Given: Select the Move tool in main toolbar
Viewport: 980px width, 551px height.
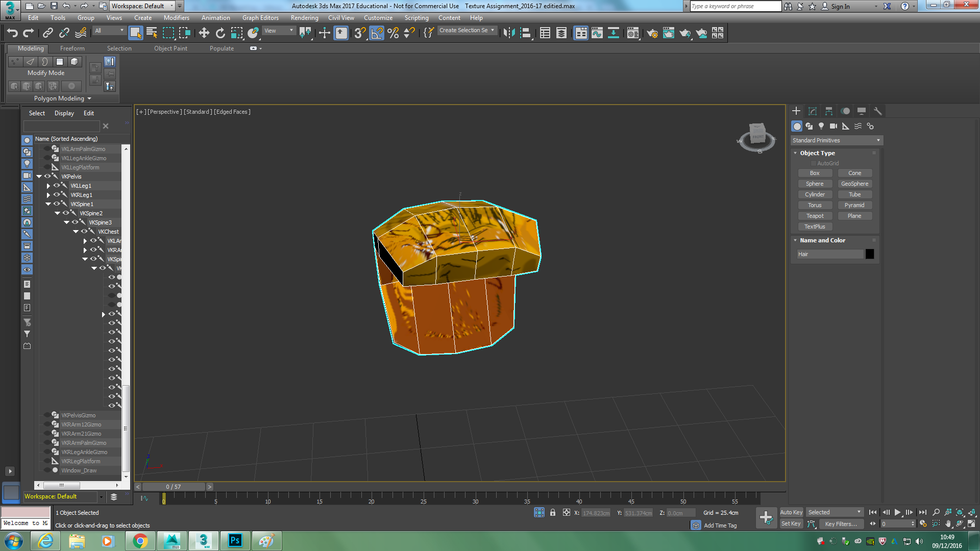Looking at the screenshot, I should [x=204, y=33].
